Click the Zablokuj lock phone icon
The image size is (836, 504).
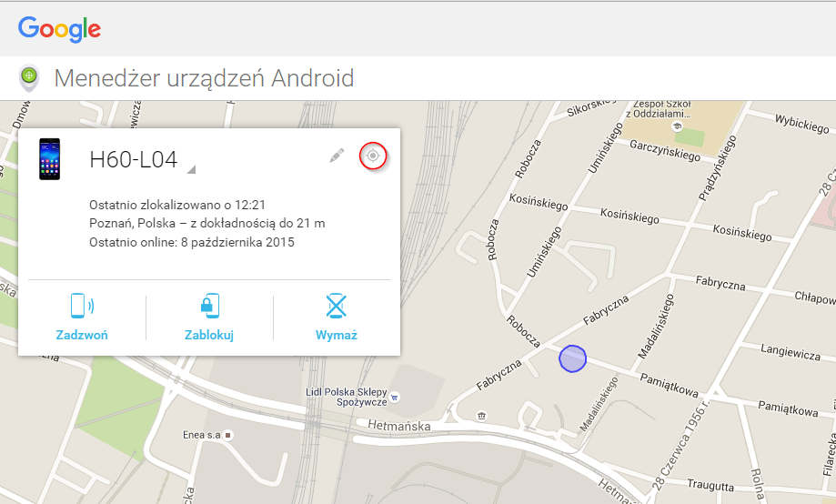click(x=209, y=306)
